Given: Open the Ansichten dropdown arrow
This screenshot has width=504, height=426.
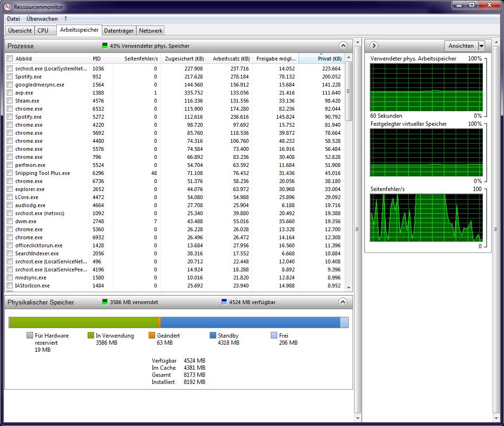Looking at the screenshot, I should point(481,46).
